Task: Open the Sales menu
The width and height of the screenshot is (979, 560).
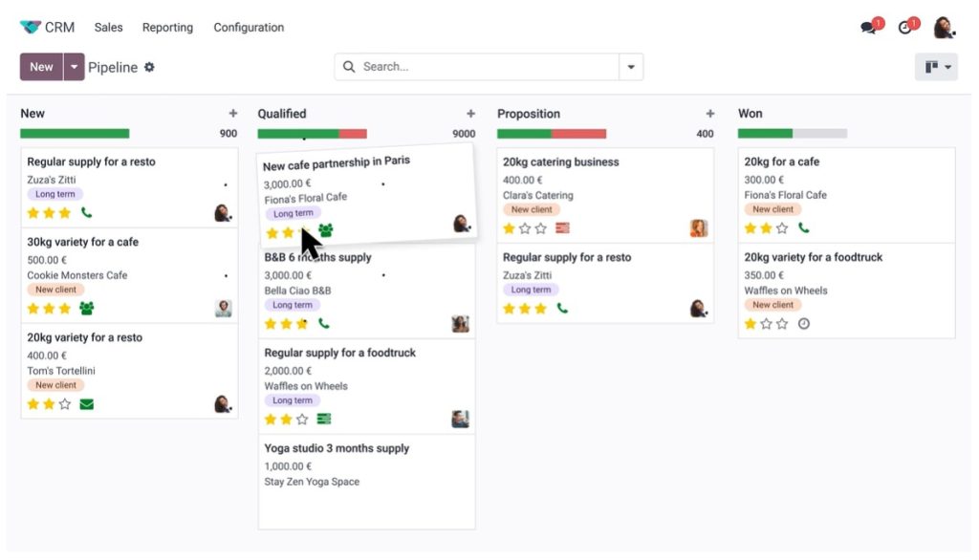Action: click(108, 27)
